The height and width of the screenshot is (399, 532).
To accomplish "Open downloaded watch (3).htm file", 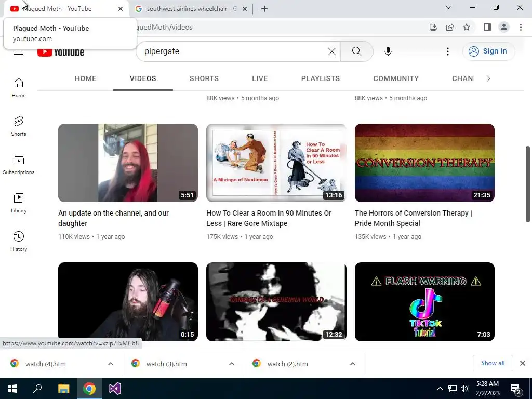I will [x=167, y=364].
